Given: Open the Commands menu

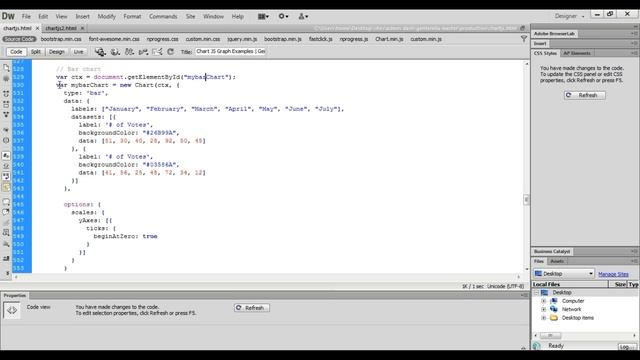Looking at the screenshot, I should (163, 16).
